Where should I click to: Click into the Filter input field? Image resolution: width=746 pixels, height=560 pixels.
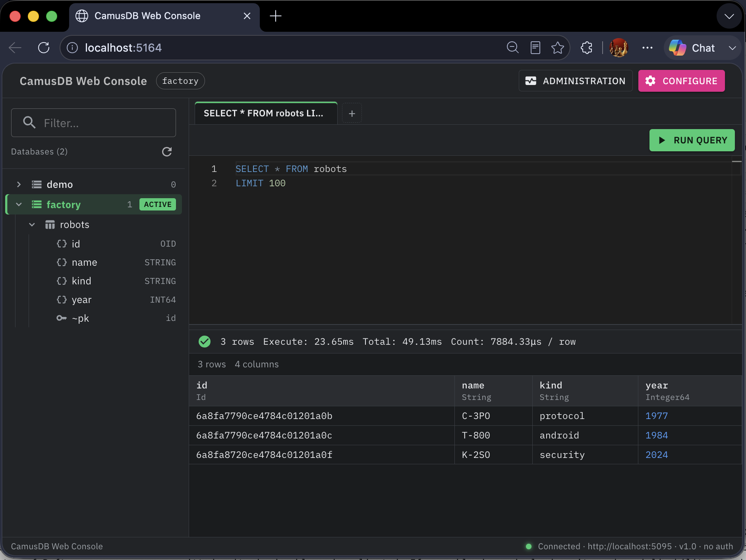pos(94,123)
